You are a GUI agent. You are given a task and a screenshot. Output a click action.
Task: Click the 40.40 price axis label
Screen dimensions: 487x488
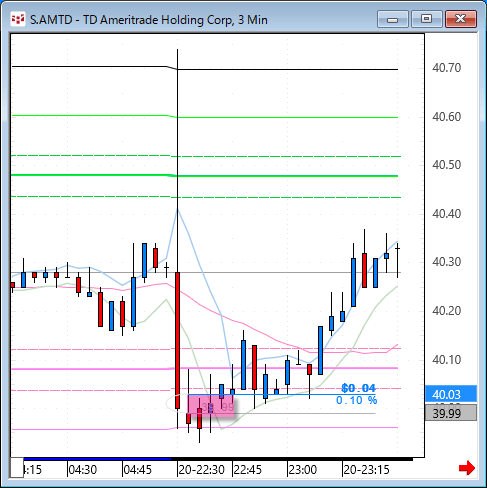pyautogui.click(x=446, y=213)
